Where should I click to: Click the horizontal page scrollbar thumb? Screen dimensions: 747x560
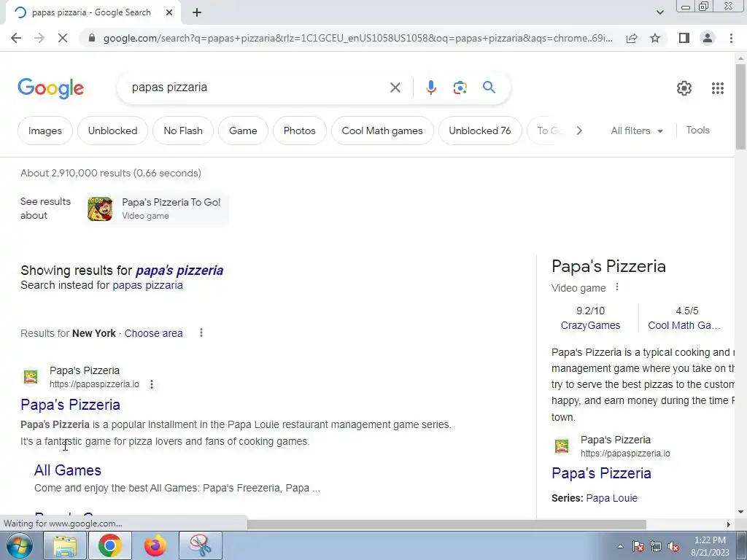(446, 524)
